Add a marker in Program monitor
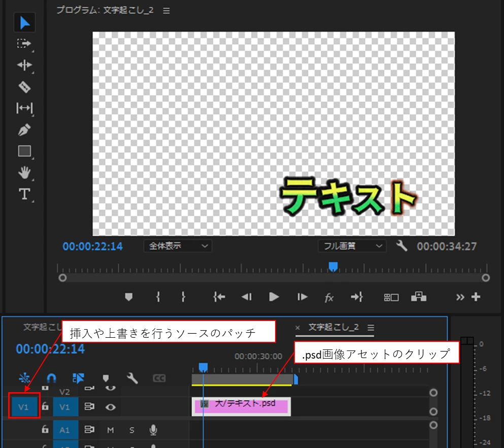Image resolution: width=504 pixels, height=448 pixels. tap(128, 297)
